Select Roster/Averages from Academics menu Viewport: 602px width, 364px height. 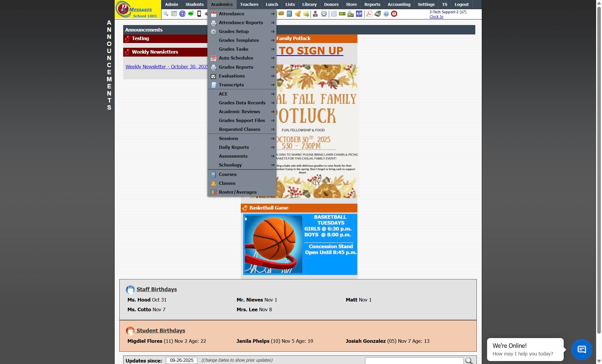point(237,192)
